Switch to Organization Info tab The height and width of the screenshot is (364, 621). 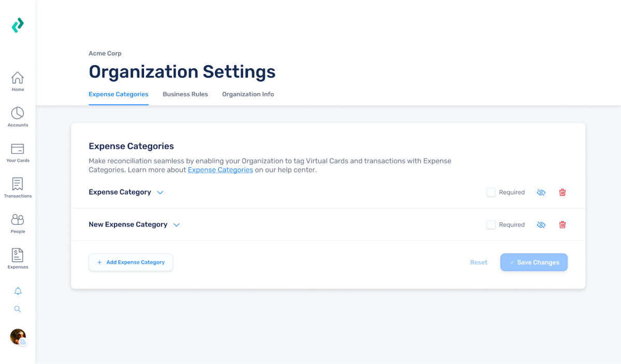[x=248, y=94]
